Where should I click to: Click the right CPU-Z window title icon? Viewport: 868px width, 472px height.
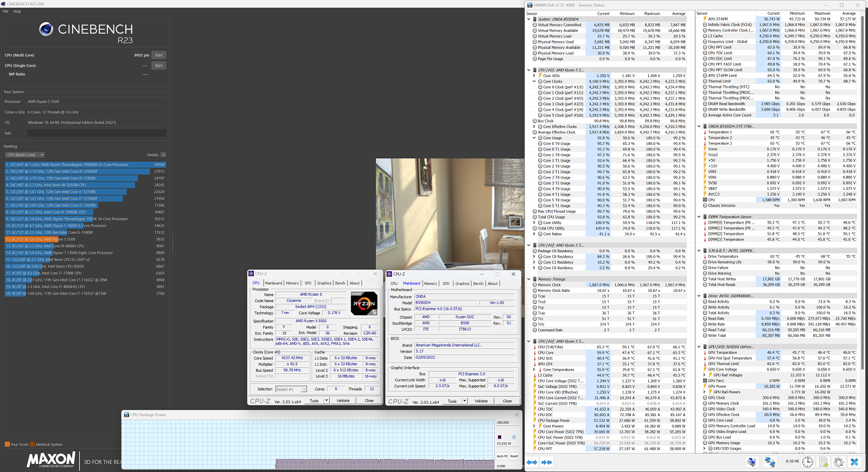coord(390,274)
